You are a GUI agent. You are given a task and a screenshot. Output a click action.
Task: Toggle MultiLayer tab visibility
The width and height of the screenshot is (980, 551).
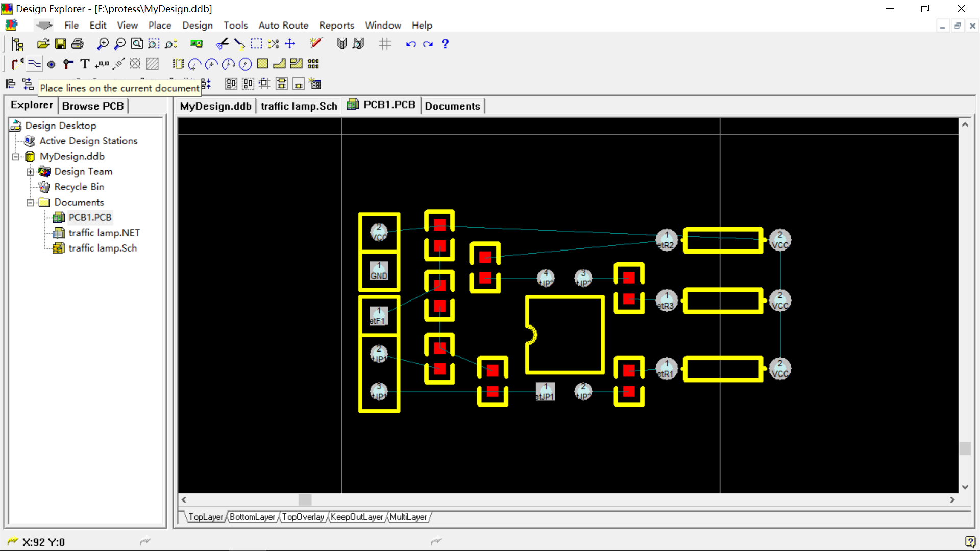(407, 517)
